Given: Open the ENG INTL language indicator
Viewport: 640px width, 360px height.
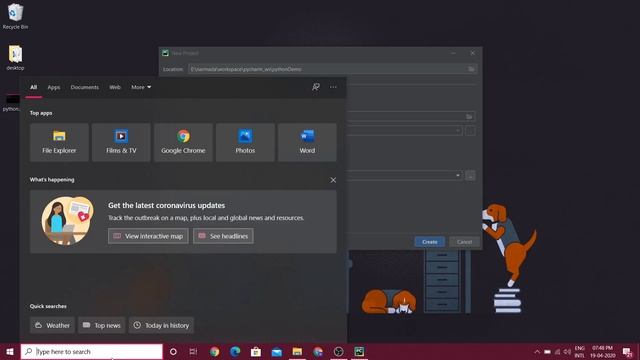Looking at the screenshot, I should pos(580,352).
